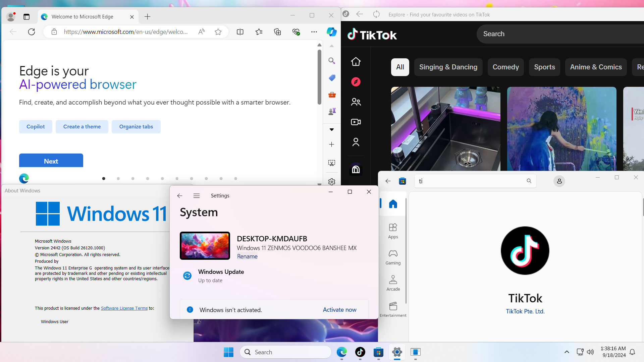Go to TikTok Home icon
644x362 pixels.
click(x=356, y=62)
